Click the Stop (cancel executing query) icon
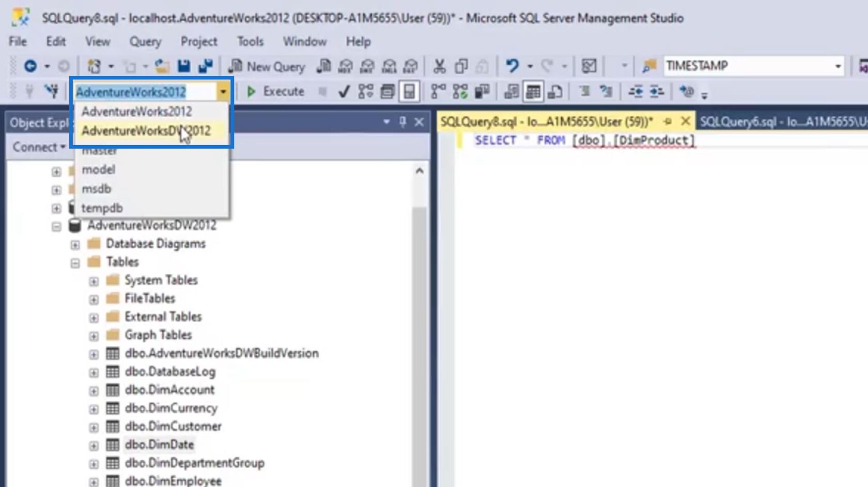 point(322,92)
